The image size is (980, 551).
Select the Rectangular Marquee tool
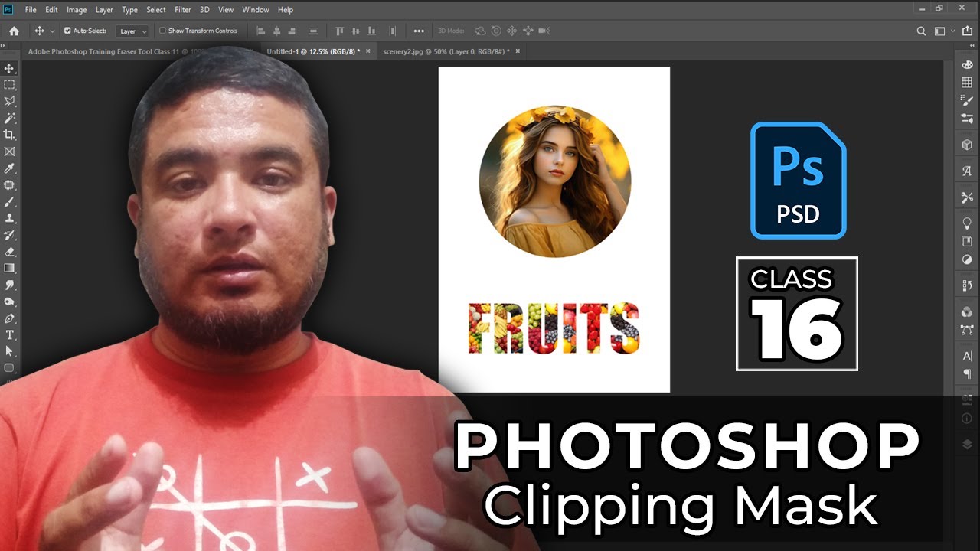10,85
